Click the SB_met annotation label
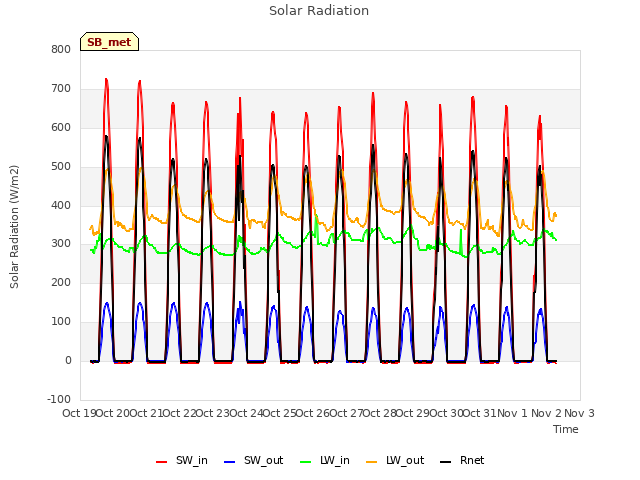Image resolution: width=640 pixels, height=480 pixels. 109,42
